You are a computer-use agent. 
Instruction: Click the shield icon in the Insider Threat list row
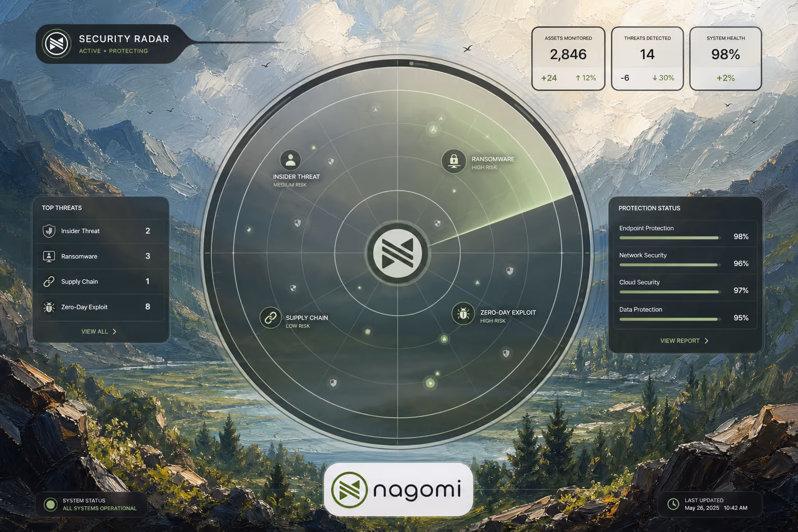tap(49, 231)
